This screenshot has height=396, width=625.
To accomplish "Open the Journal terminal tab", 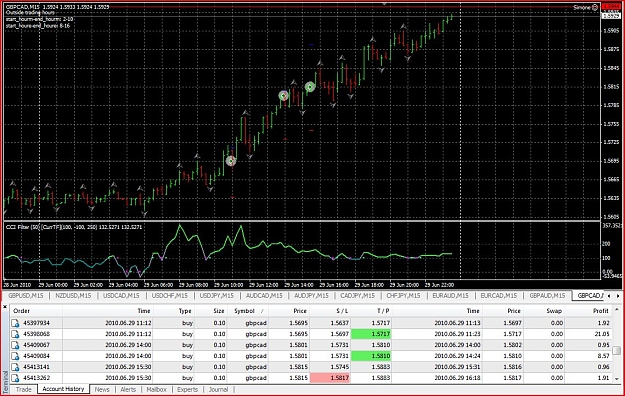I will pos(218,390).
